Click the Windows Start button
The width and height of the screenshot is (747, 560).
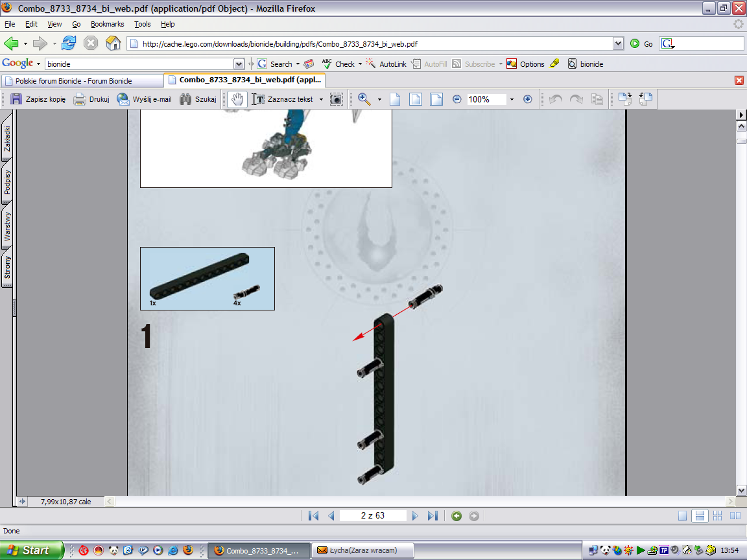pos(31,550)
